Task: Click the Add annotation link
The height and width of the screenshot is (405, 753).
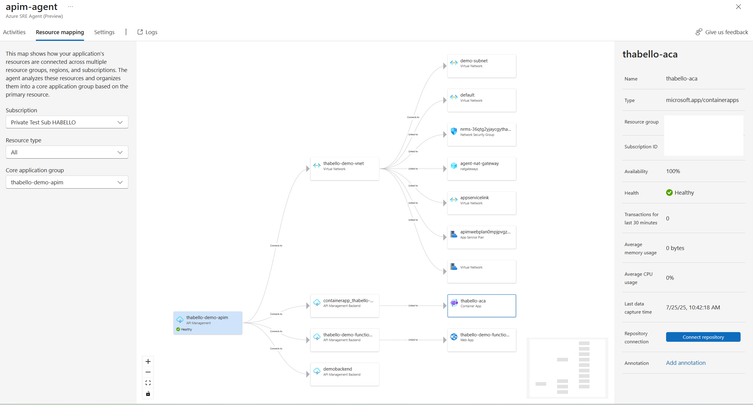Action: coord(686,363)
